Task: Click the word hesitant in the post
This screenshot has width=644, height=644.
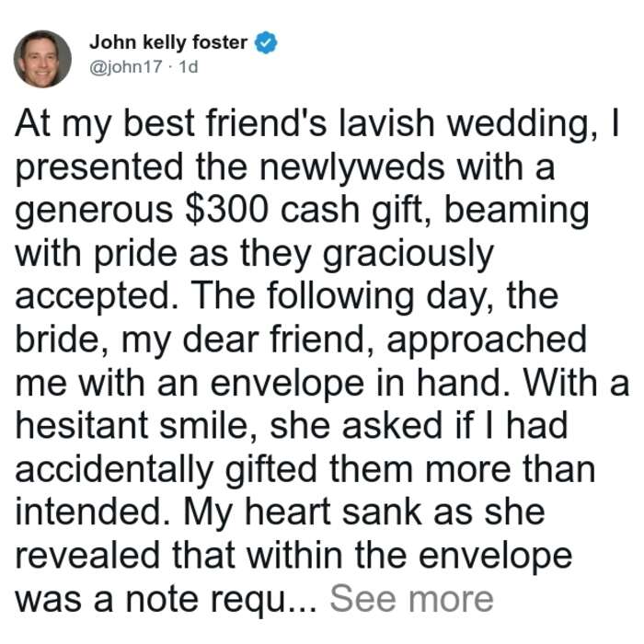Action: (82, 425)
